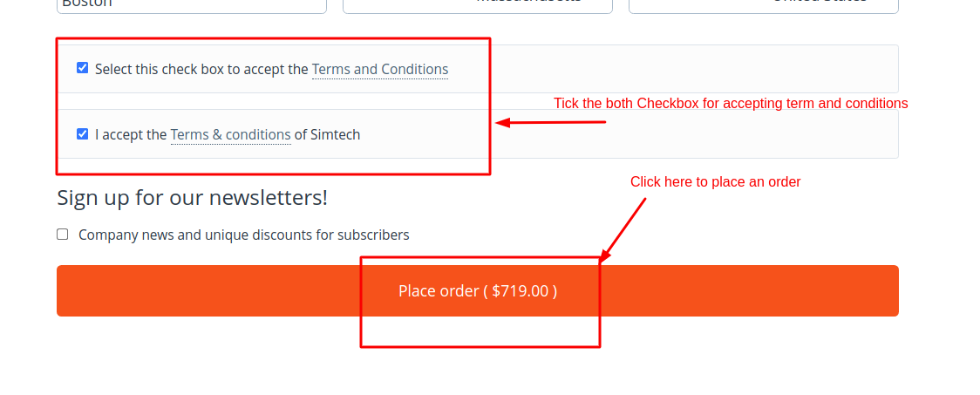Viewport: 980px width, 395px height.
Task: Expand the United States country dropdown
Action: pos(764,4)
